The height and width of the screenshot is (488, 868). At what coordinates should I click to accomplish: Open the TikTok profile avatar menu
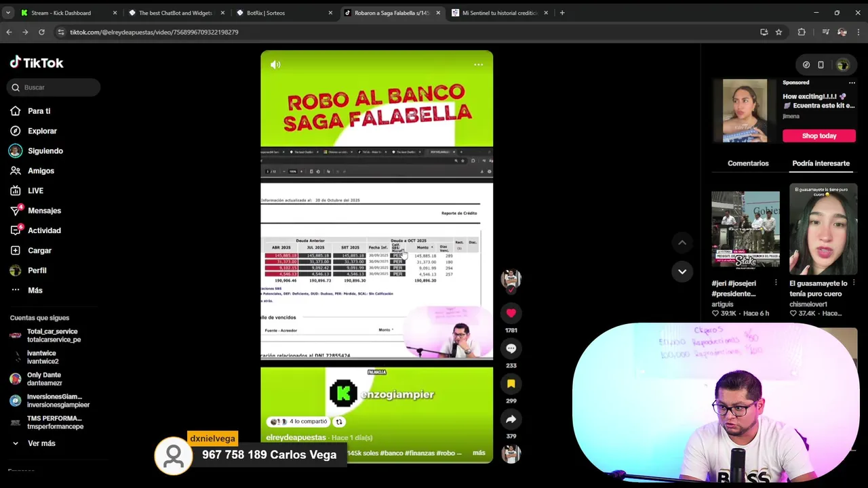pyautogui.click(x=843, y=65)
